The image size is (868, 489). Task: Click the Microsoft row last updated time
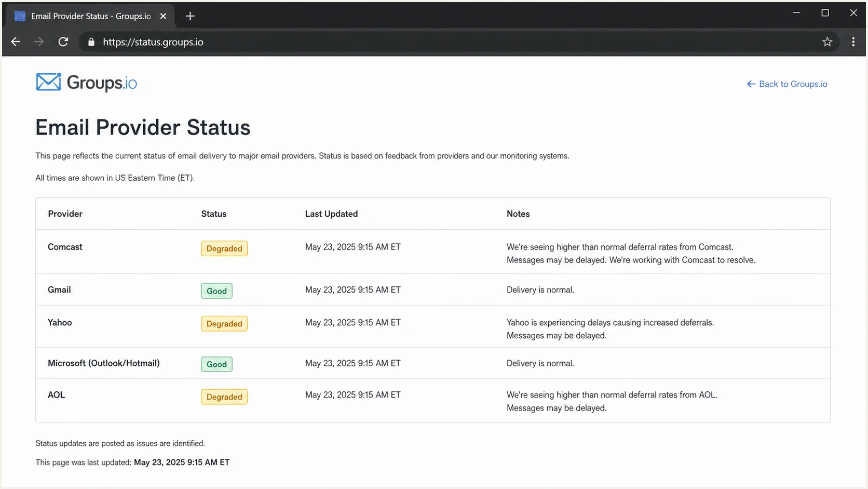click(353, 363)
